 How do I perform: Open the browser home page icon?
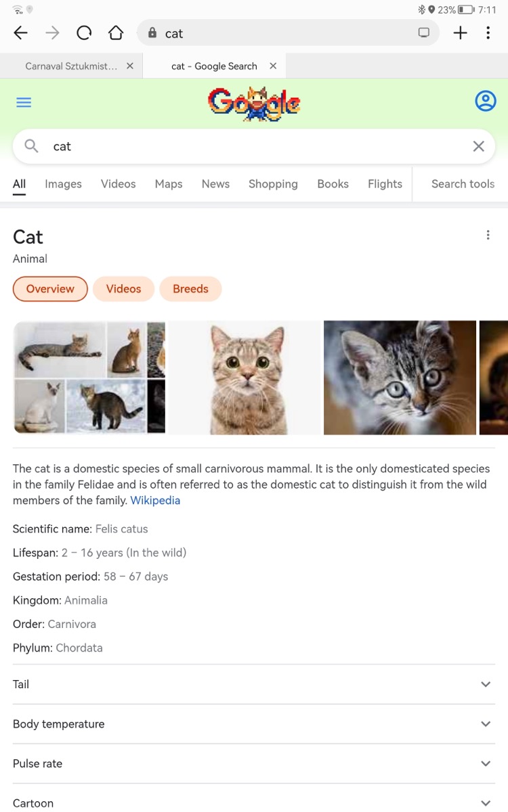[116, 33]
